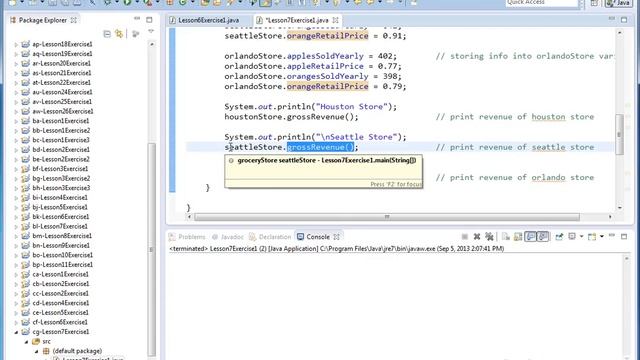The width and height of the screenshot is (640, 360).
Task: Click the editor scroll left arrow
Action: (189, 217)
